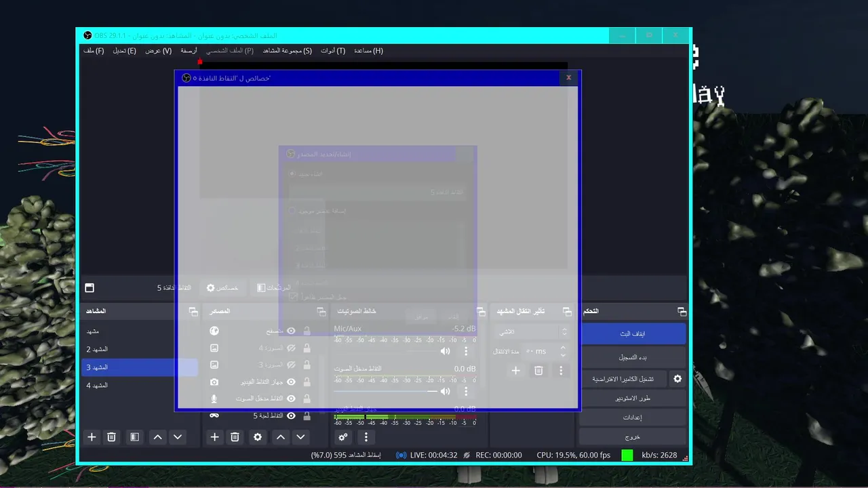The width and height of the screenshot is (868, 488).
Task: Stop streaming button (ايقاف البث)
Action: pos(633,333)
